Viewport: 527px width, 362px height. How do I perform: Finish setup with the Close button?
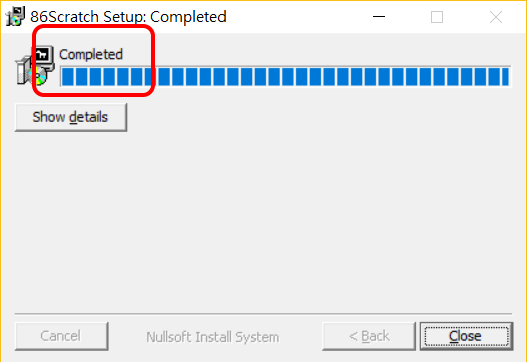[x=466, y=336]
